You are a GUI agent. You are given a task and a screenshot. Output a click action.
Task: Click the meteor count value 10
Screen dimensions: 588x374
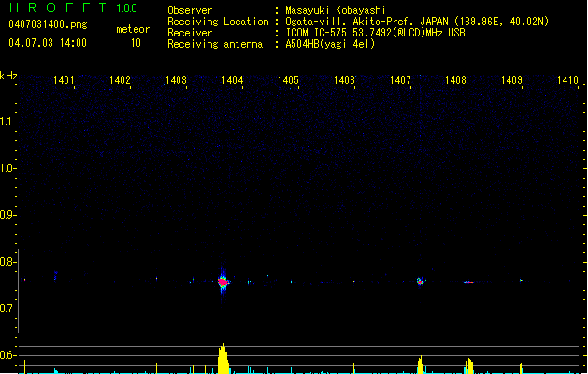point(136,43)
